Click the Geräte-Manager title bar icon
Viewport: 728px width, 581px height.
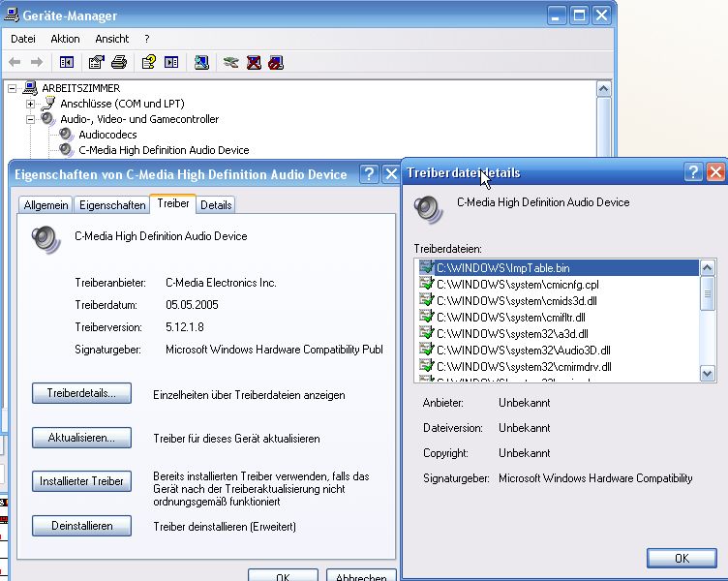tap(12, 15)
